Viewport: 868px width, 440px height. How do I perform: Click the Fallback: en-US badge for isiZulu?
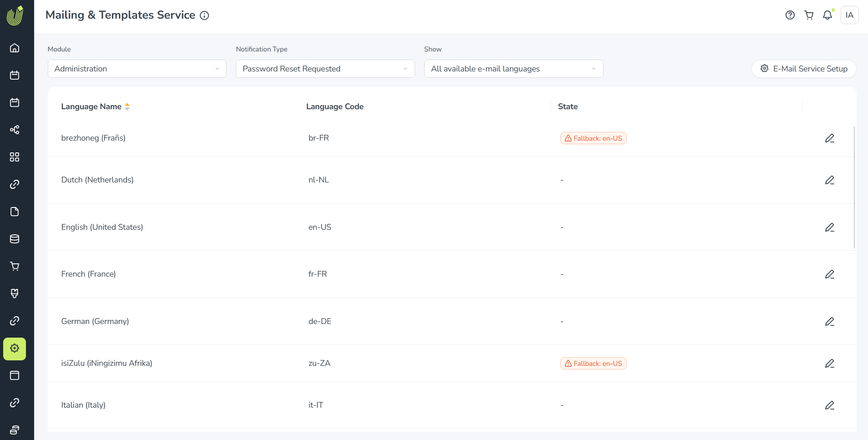(593, 364)
